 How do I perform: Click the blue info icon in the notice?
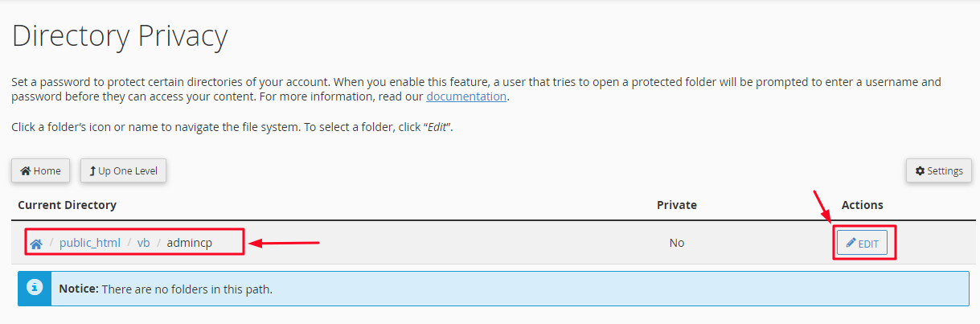[x=35, y=288]
